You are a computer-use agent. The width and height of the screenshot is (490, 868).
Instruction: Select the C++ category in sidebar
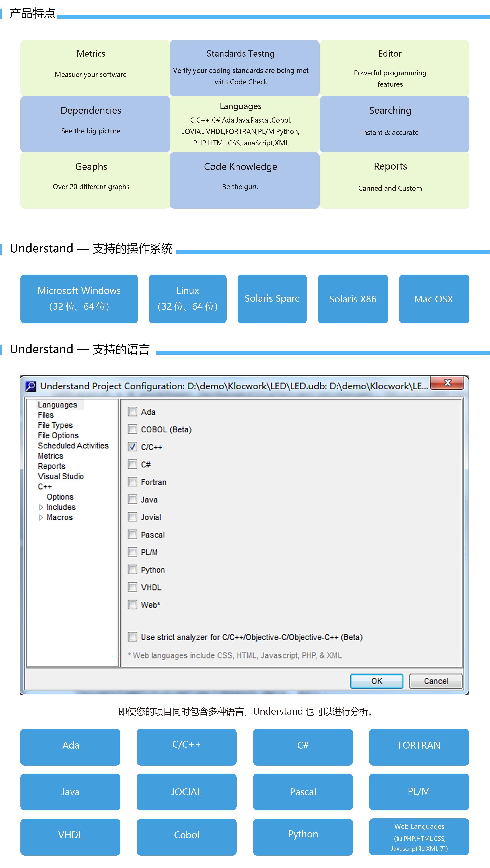tap(44, 486)
